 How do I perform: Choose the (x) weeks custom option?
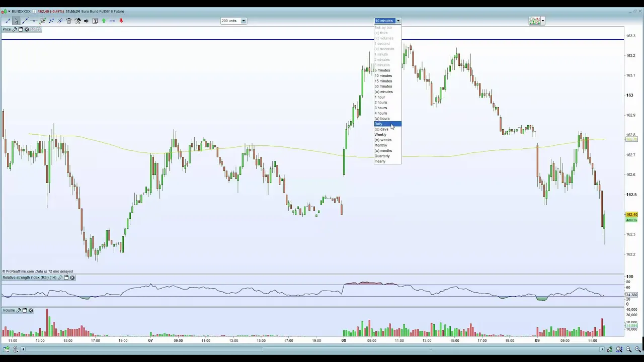pos(387,140)
